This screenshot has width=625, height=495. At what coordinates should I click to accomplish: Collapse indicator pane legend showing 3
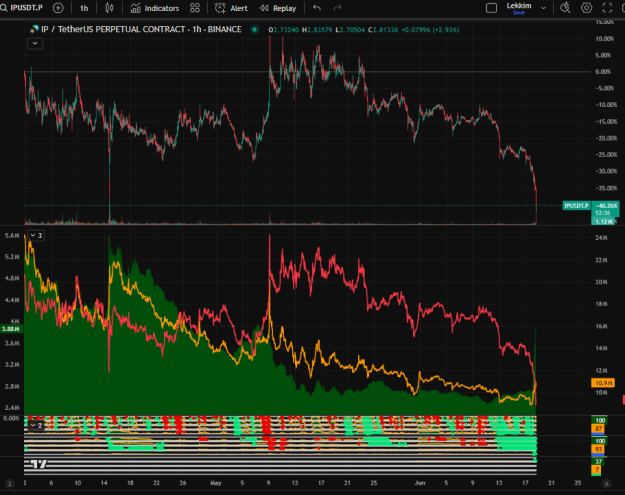(x=36, y=236)
